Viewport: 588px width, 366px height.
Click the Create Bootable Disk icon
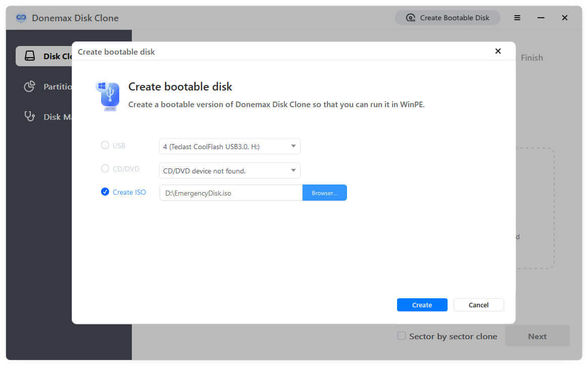pos(410,17)
